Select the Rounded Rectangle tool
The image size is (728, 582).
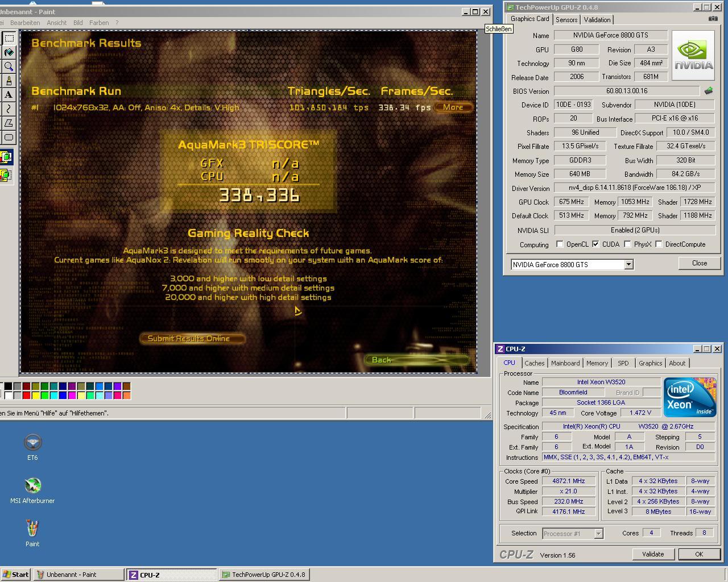pyautogui.click(x=9, y=137)
